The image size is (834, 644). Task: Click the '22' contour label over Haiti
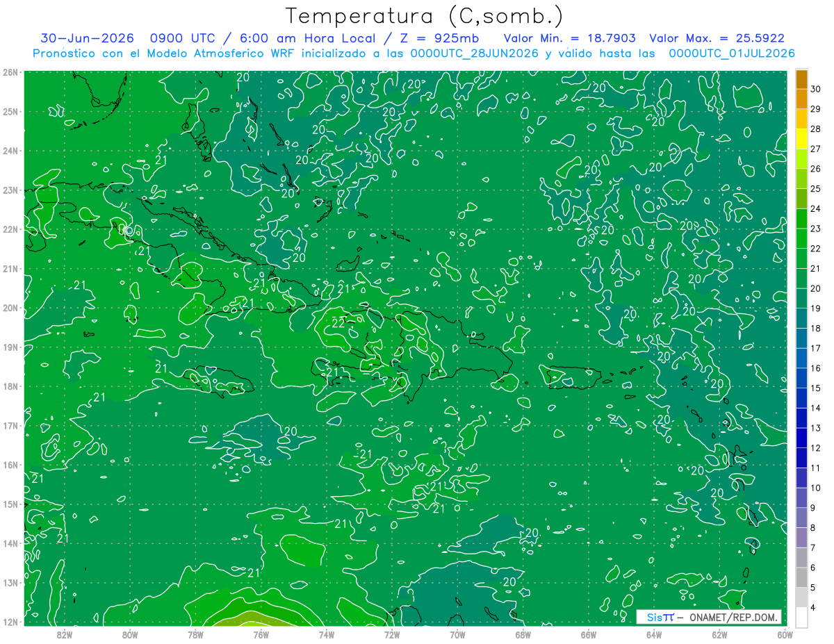coord(339,323)
